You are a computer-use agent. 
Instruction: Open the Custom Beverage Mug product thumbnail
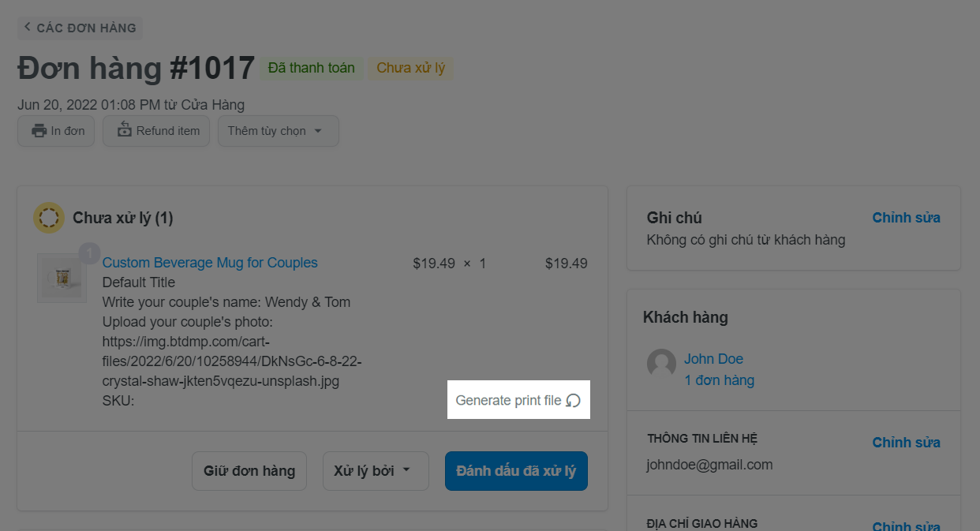[62, 278]
